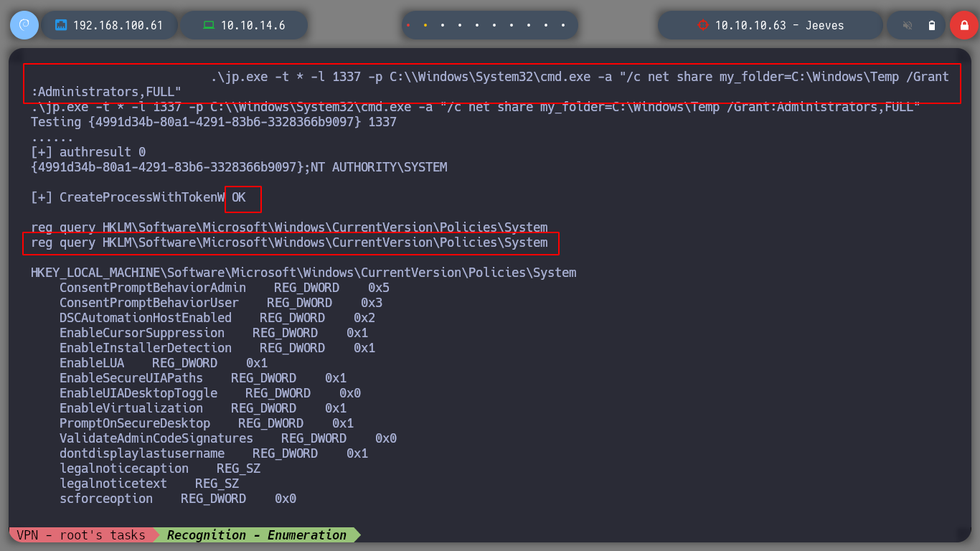
Task: Click the 192.168.100.61 local IP label
Action: coord(118,25)
